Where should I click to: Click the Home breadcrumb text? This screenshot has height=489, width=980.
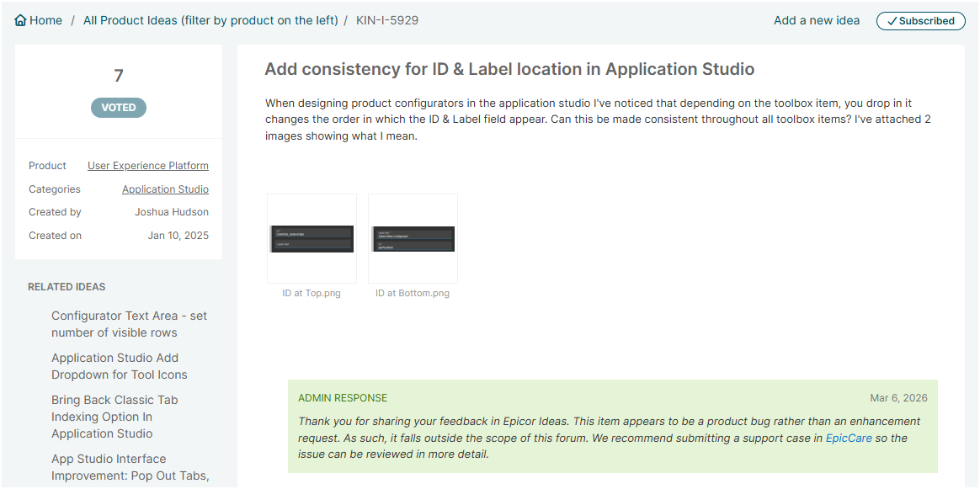[x=45, y=20]
